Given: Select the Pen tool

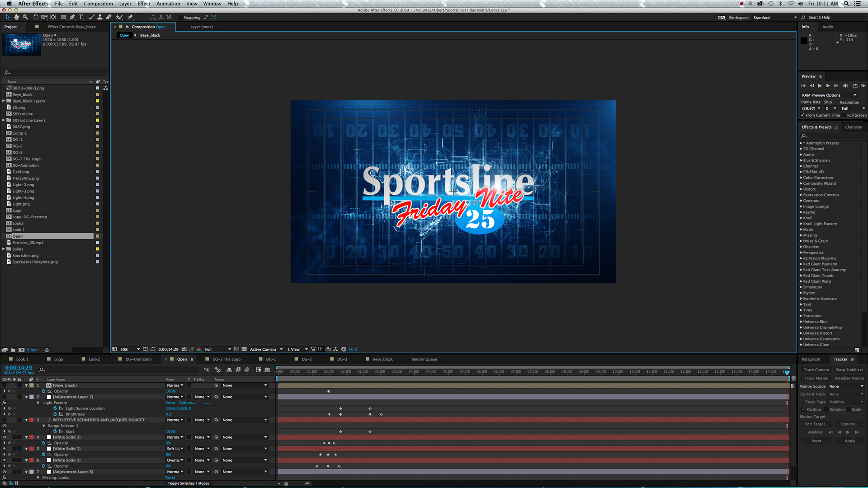Looking at the screenshot, I should coord(72,17).
